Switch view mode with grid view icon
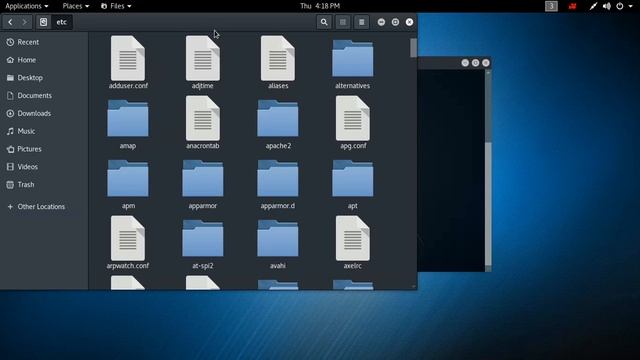Viewport: 640px width, 360px height. pyautogui.click(x=343, y=22)
